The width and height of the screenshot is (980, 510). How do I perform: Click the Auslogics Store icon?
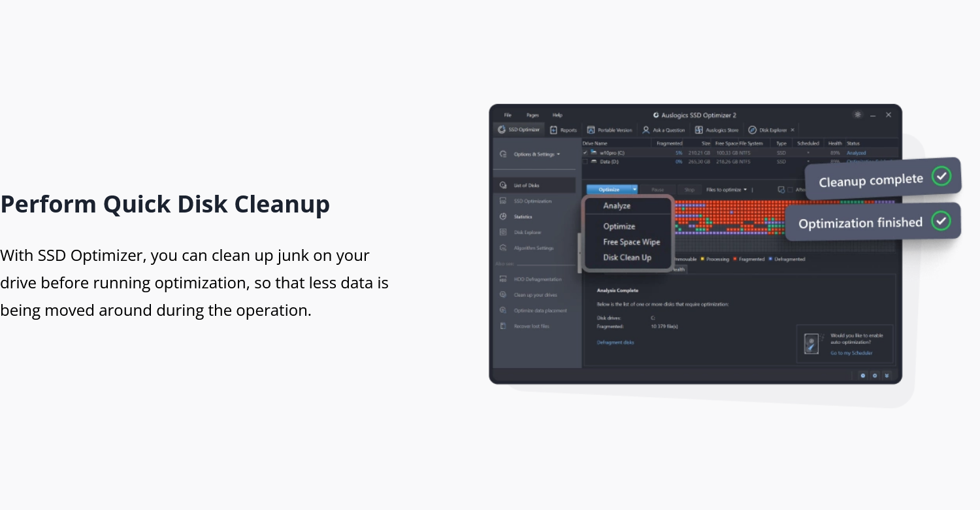pyautogui.click(x=698, y=130)
